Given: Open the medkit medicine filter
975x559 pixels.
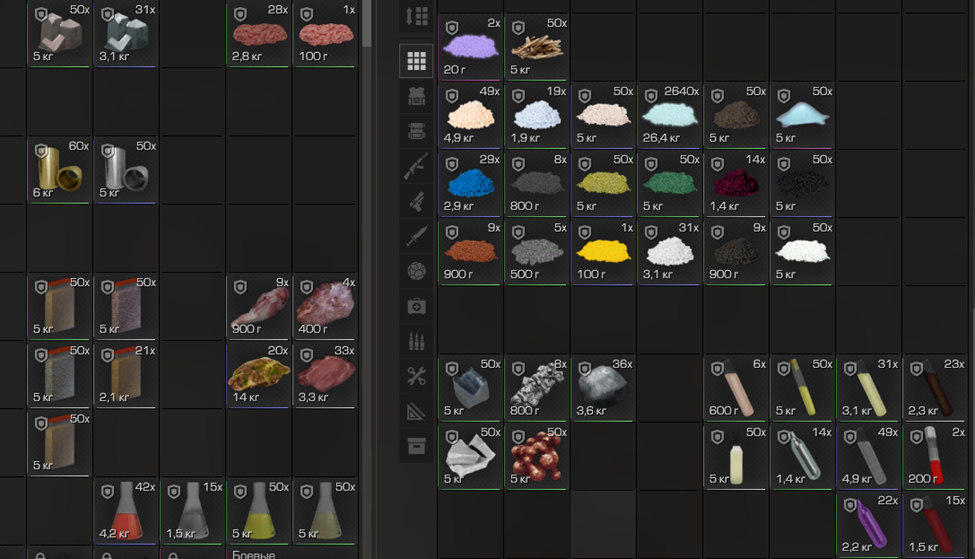Looking at the screenshot, I should point(416,306).
